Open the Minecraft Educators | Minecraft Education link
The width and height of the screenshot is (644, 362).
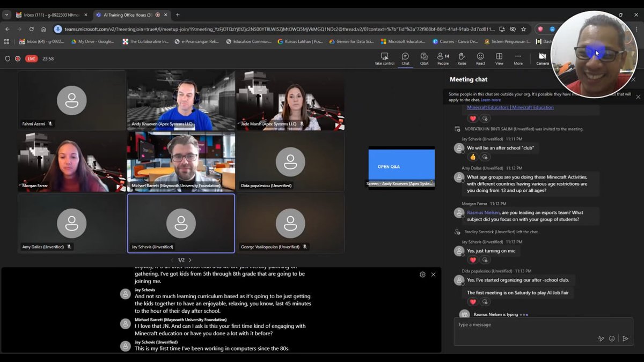pyautogui.click(x=510, y=107)
